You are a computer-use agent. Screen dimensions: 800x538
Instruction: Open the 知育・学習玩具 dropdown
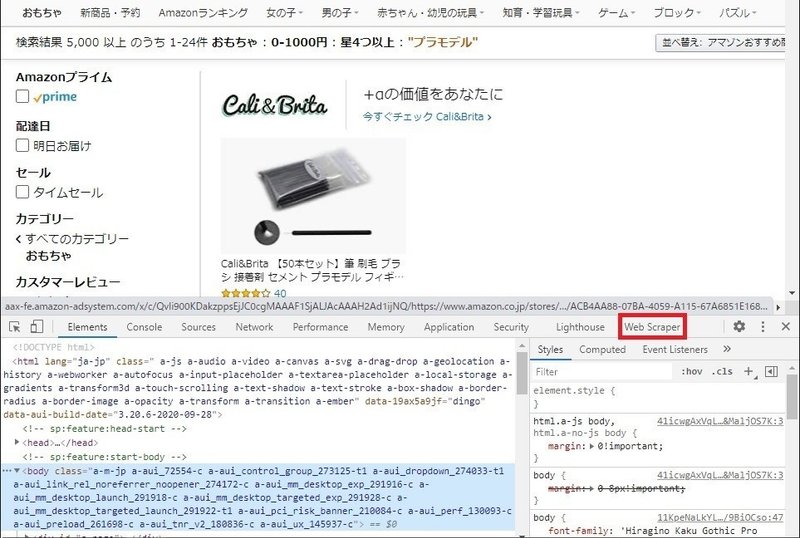click(540, 12)
